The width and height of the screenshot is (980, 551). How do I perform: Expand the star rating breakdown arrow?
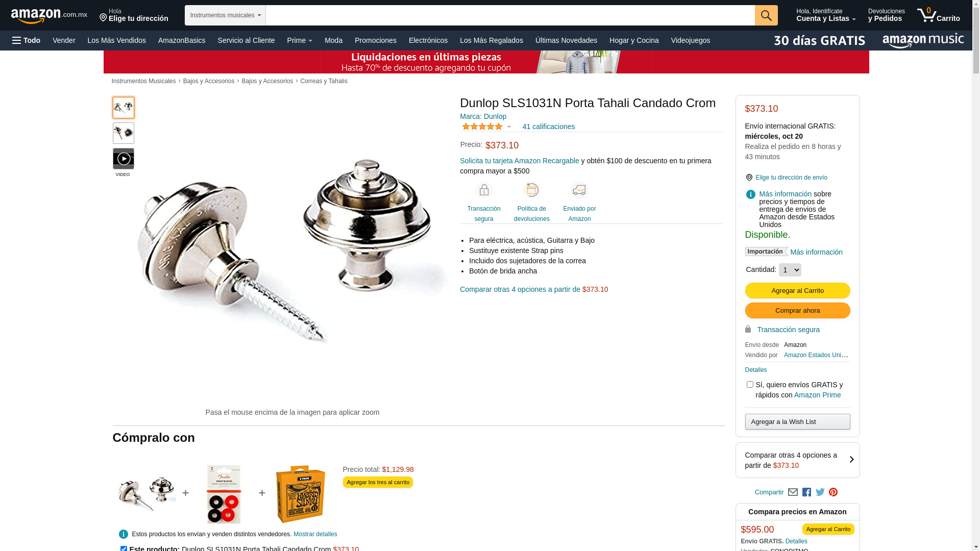click(509, 127)
